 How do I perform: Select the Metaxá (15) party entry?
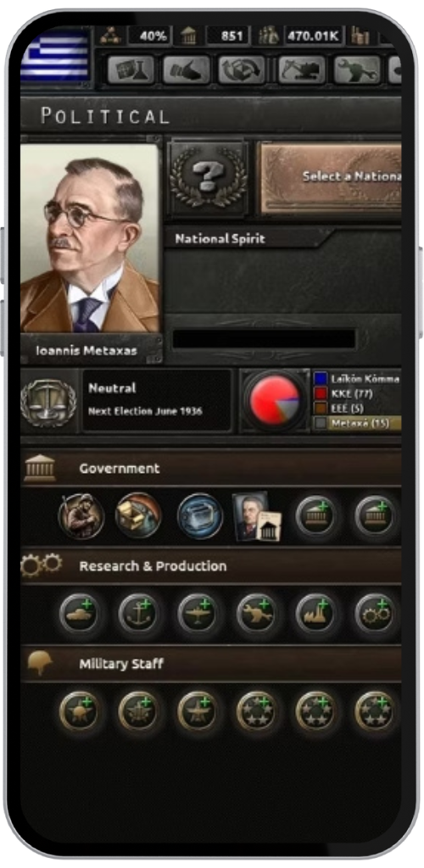click(358, 424)
